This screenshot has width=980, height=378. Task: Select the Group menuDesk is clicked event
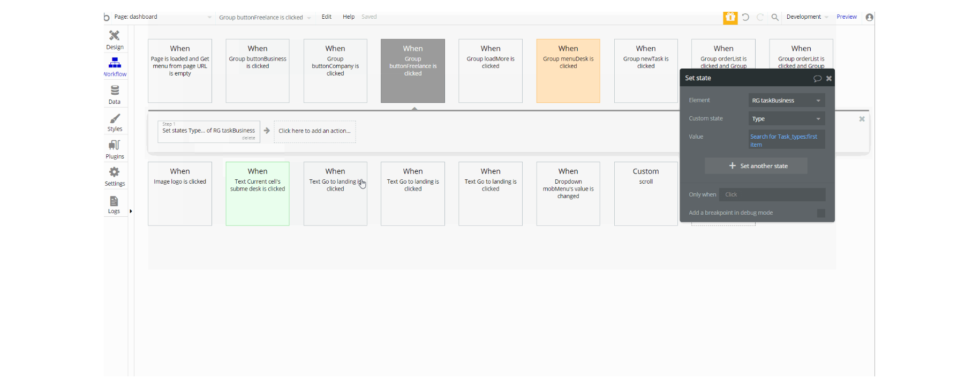(568, 71)
